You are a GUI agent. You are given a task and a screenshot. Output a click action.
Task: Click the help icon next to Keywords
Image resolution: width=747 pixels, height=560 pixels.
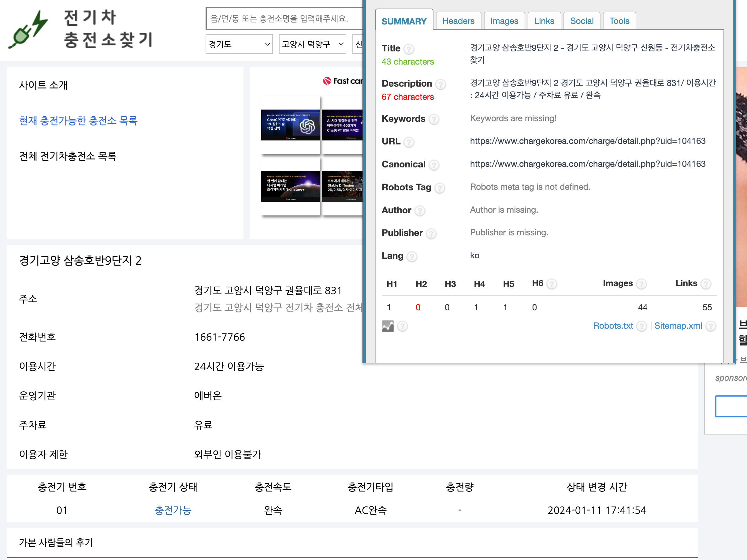coord(434,119)
